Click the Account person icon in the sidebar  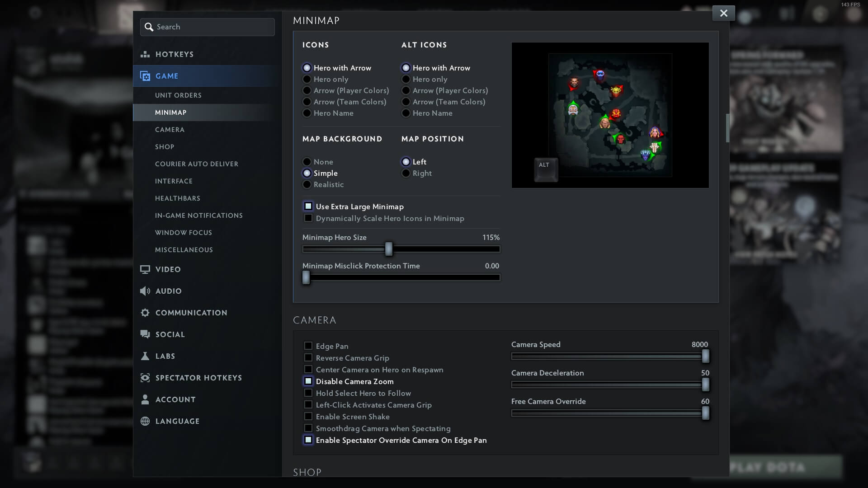point(145,399)
